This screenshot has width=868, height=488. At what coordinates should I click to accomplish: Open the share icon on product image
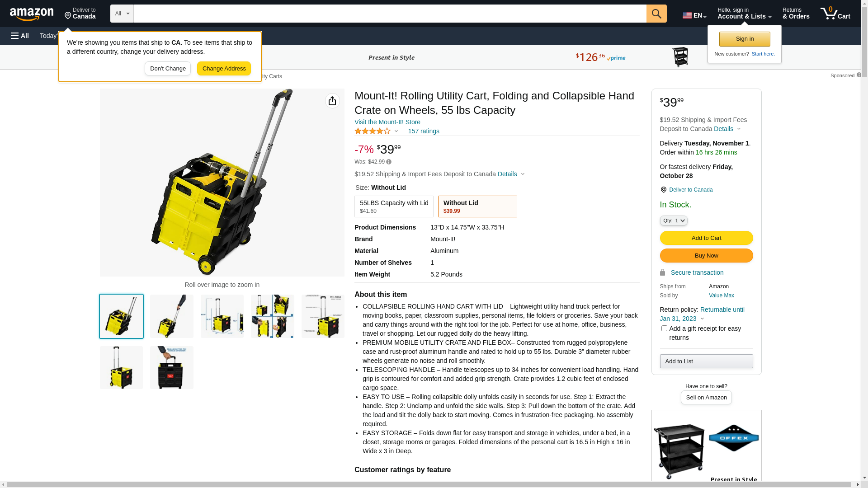click(332, 101)
